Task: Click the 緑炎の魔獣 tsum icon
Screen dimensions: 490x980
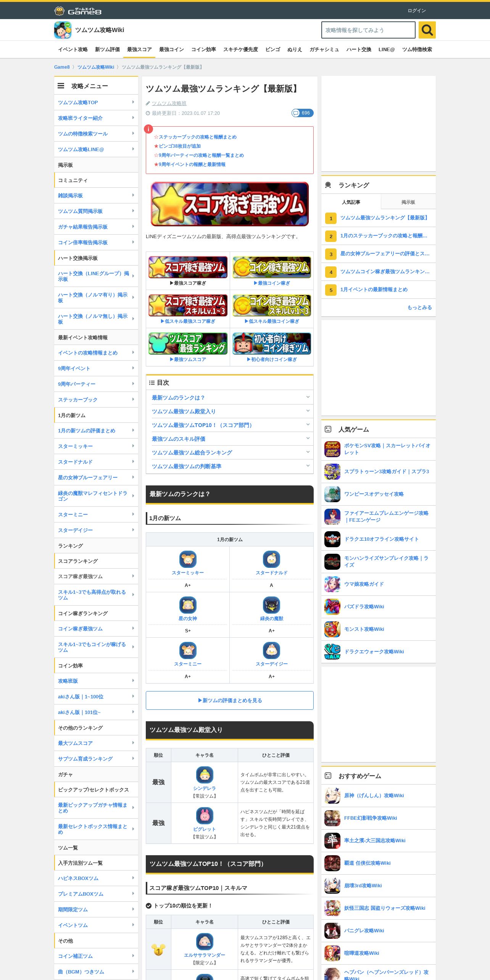Action: click(271, 605)
